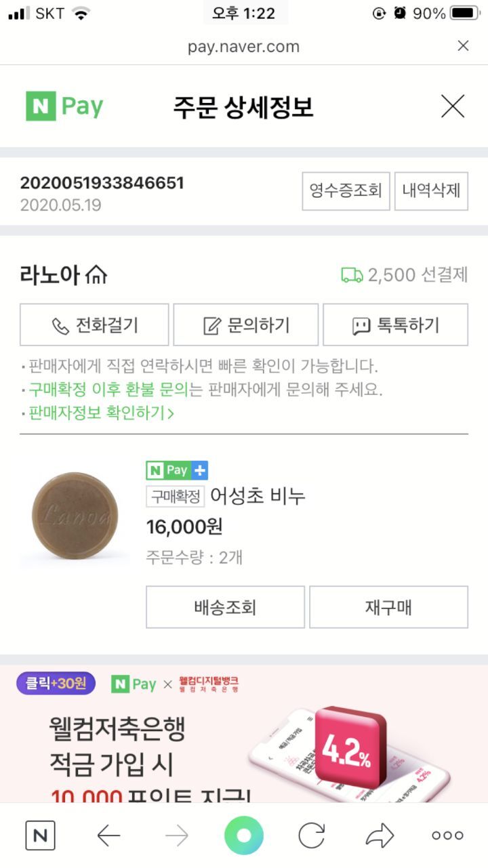
Task: Tap the Naver N home icon
Action: click(x=40, y=835)
